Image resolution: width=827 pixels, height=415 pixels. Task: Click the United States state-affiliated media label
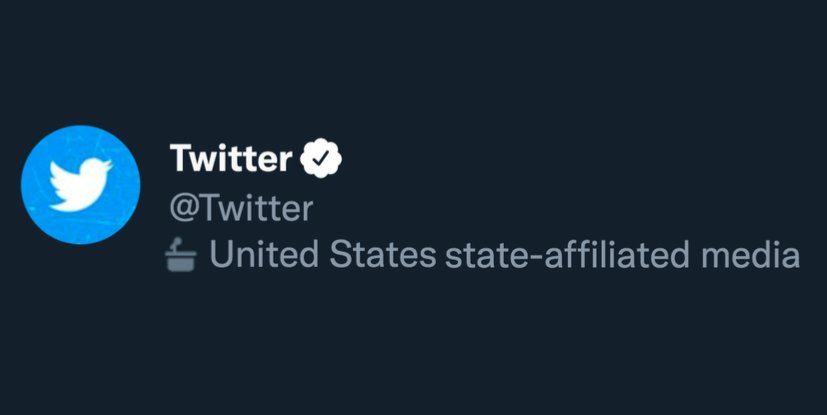tap(504, 256)
